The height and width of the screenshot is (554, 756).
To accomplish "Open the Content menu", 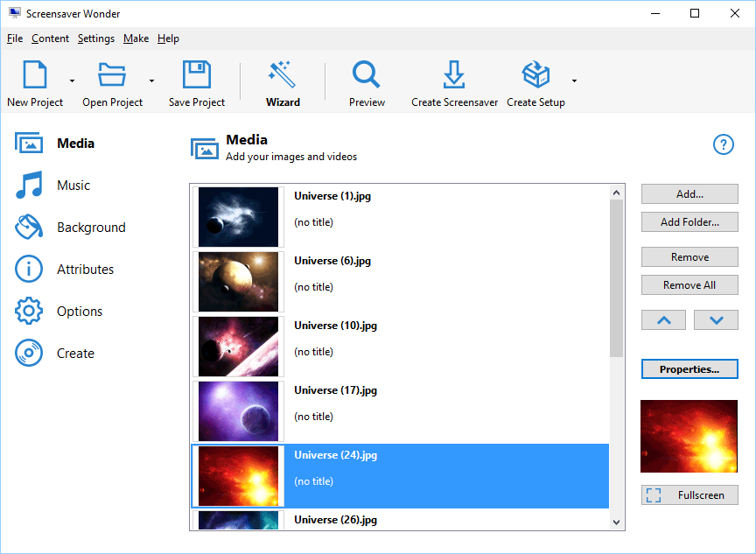I will [50, 39].
